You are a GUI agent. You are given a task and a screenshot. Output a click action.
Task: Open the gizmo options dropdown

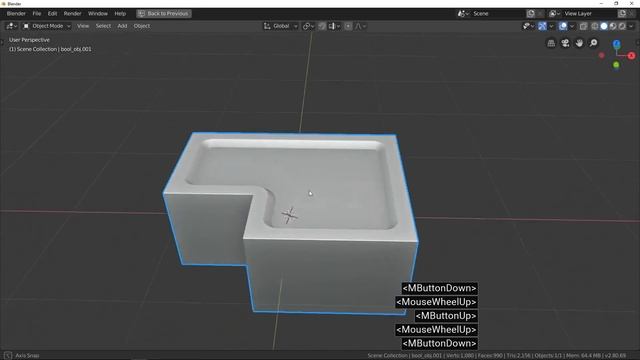[x=551, y=26]
